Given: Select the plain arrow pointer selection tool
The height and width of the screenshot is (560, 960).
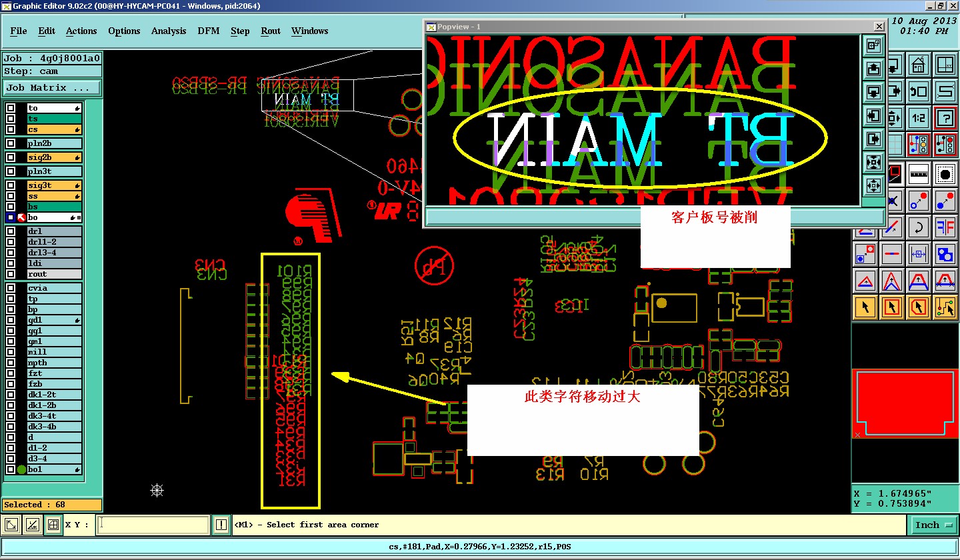Looking at the screenshot, I should 865,307.
